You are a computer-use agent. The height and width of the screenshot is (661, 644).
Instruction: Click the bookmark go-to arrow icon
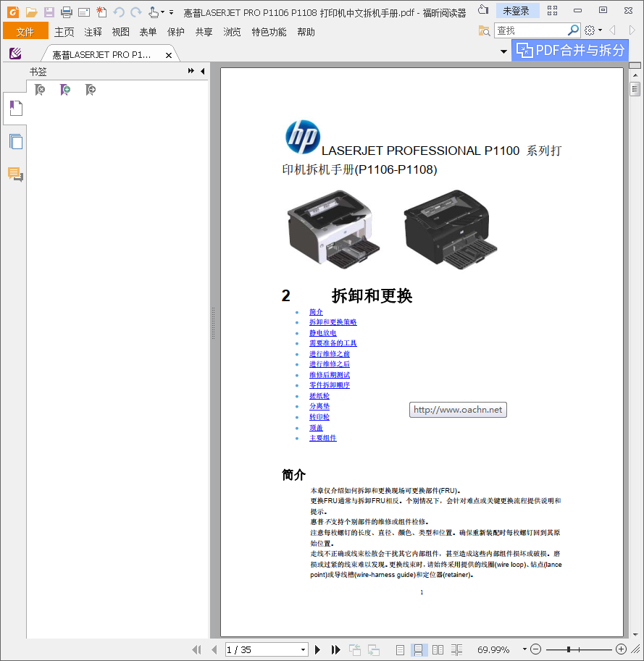click(91, 89)
